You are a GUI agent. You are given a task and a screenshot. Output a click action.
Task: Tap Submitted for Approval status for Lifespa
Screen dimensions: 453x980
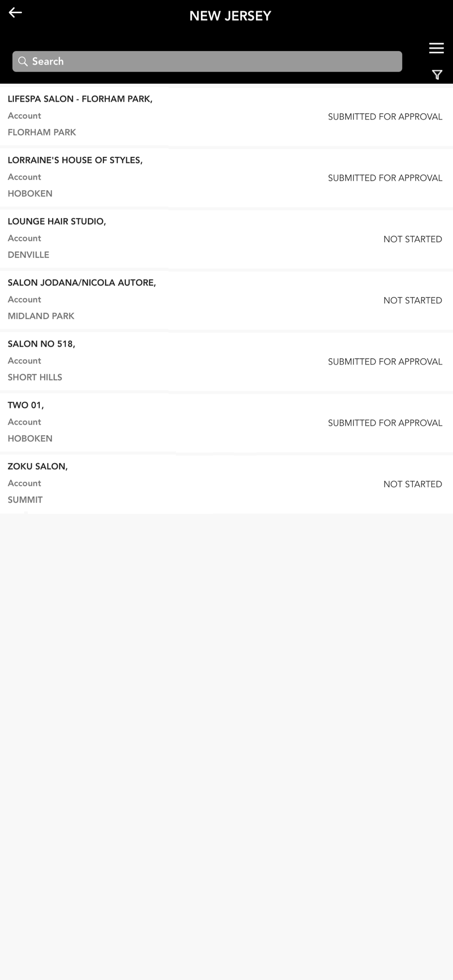point(385,117)
